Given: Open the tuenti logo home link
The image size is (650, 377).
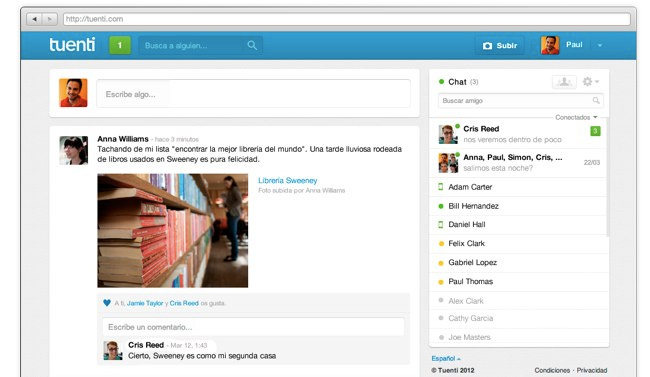Looking at the screenshot, I should point(72,45).
